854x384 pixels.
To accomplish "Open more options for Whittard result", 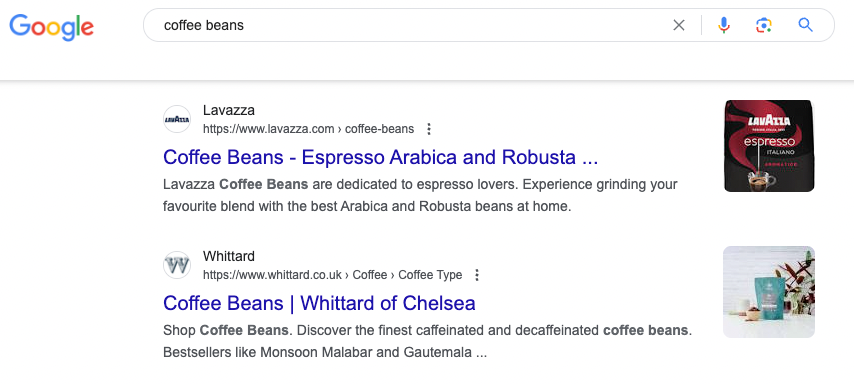I will [x=477, y=275].
